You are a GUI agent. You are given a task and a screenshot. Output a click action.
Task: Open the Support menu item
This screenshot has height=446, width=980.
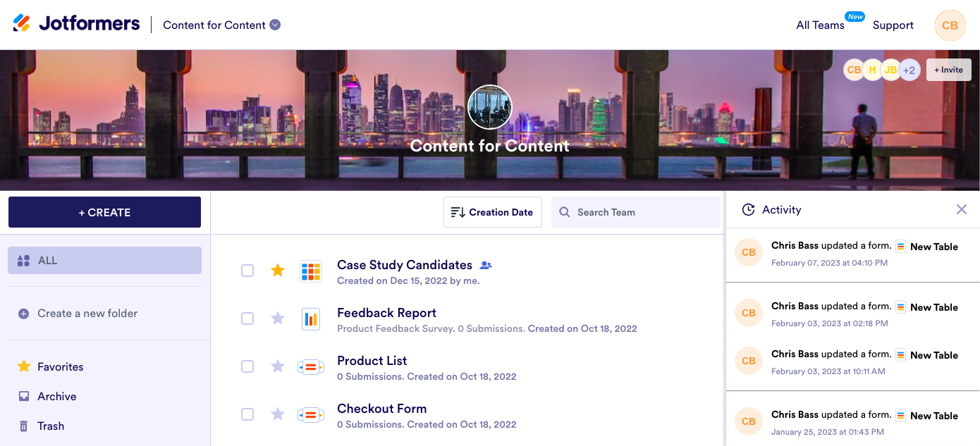point(893,25)
